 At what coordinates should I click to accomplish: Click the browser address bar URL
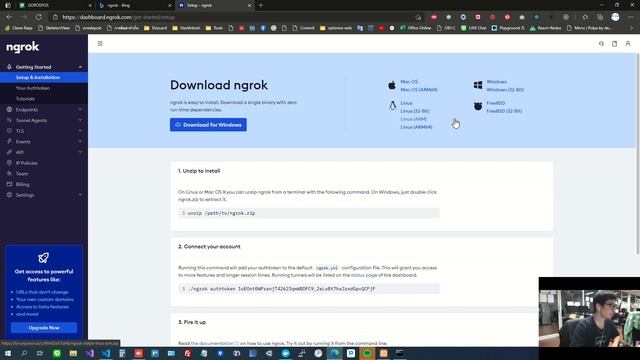[118, 17]
